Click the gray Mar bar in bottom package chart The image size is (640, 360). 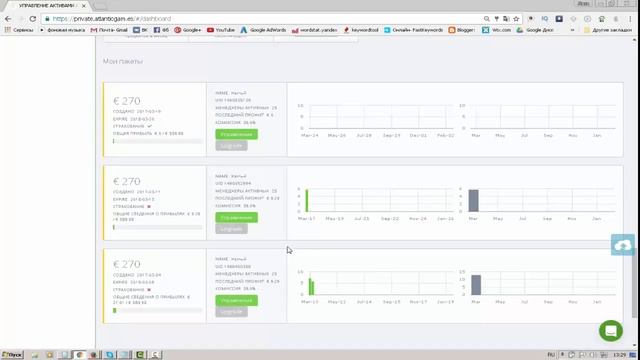(x=476, y=285)
